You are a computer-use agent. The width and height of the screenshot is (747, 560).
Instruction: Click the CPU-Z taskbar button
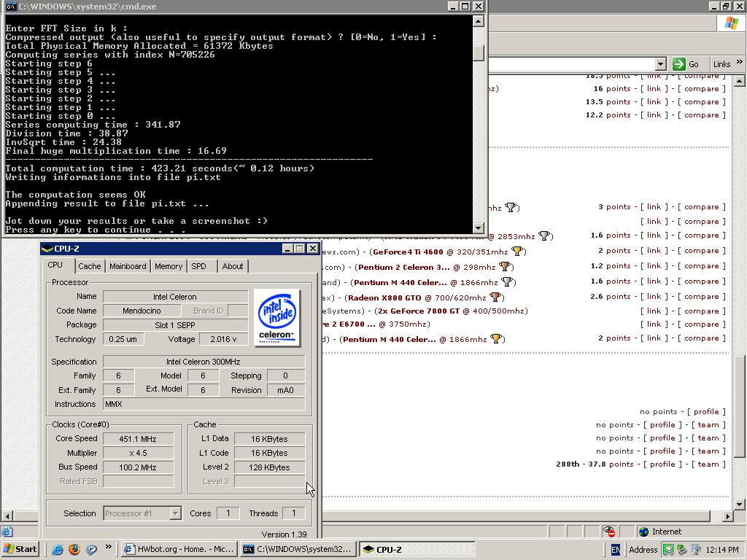pos(417,549)
